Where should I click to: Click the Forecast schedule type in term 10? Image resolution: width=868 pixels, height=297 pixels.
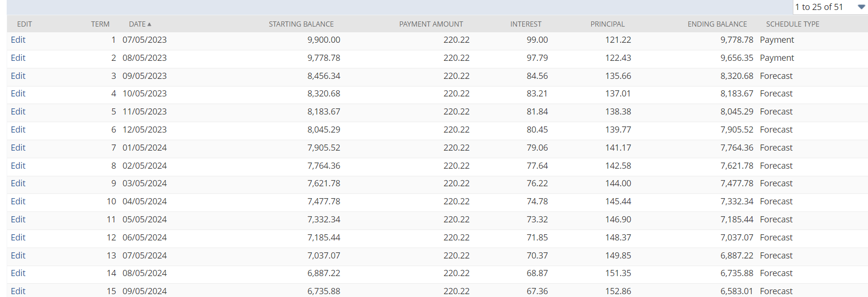point(776,201)
